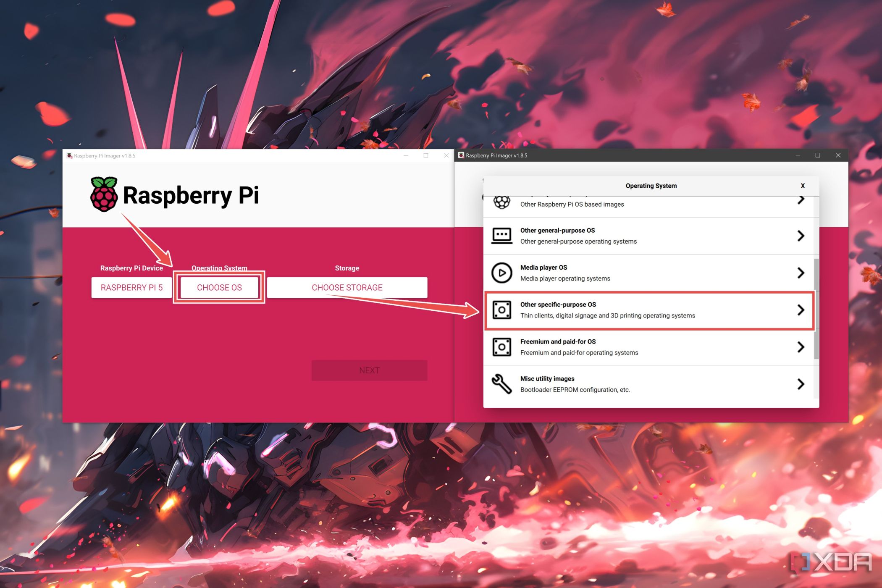
Task: Select Freemium and paid-for OS option
Action: click(x=652, y=346)
